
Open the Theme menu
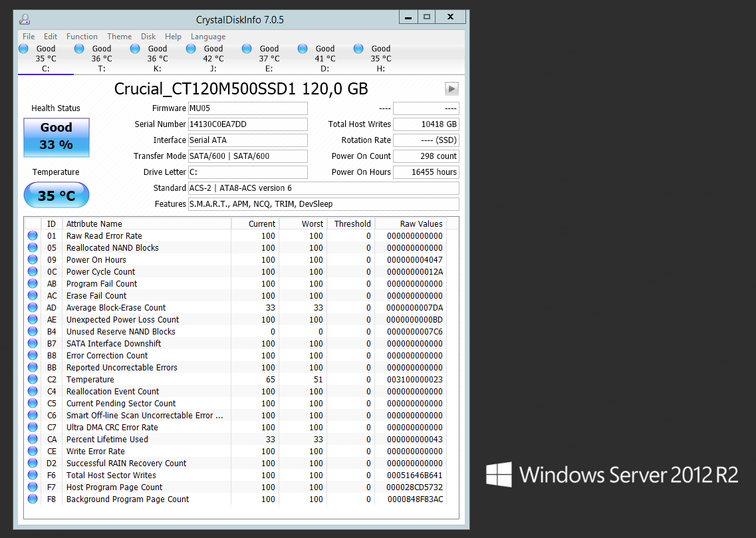[119, 37]
